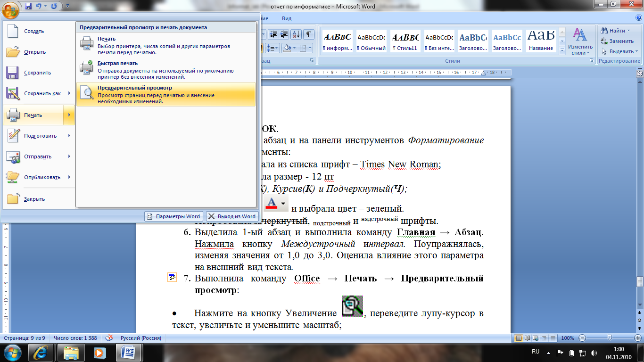
Task: Click Печать printer option in submenu
Action: (166, 45)
